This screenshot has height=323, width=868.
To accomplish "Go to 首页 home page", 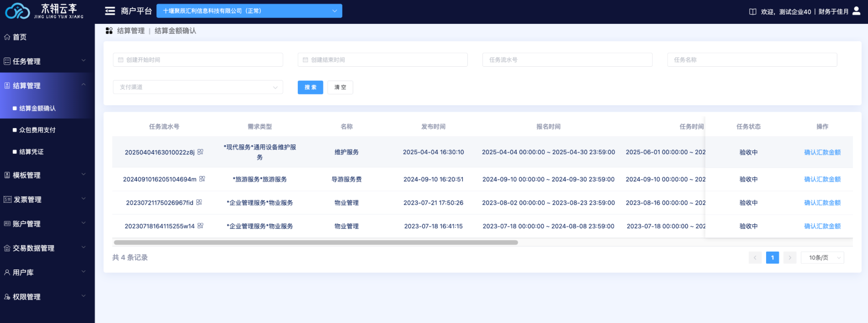I will tap(20, 37).
